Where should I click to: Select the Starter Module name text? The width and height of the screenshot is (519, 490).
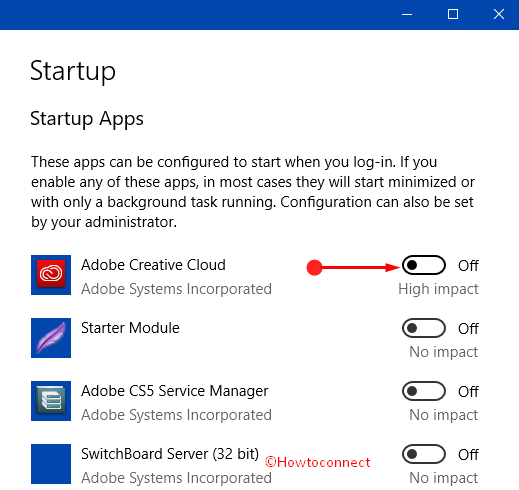pos(130,328)
